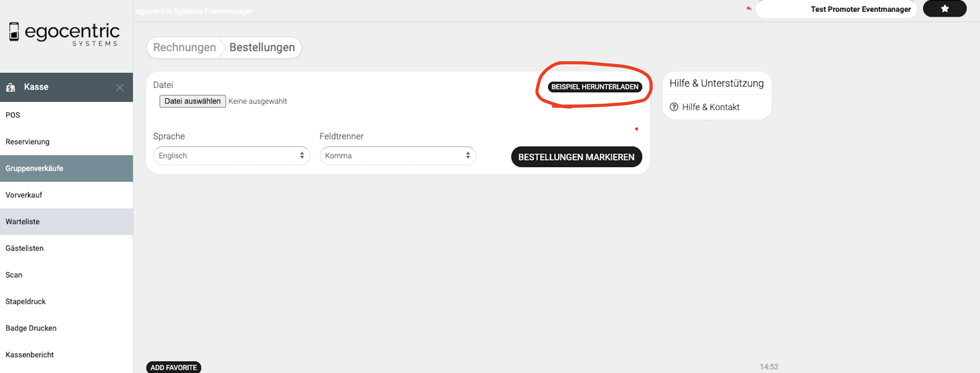Close the Kasse menu with X icon
Image resolution: width=980 pixels, height=373 pixels.
pos(120,88)
